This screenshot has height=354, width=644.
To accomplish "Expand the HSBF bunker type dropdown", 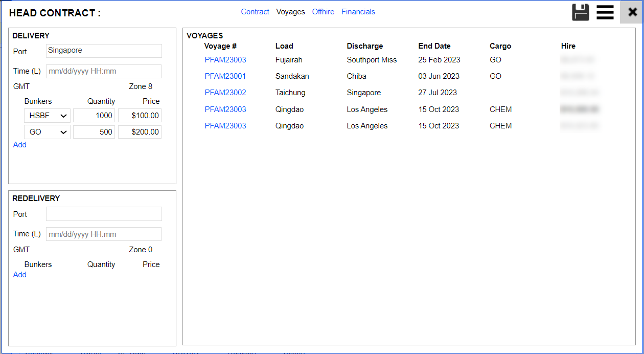I will click(x=47, y=116).
